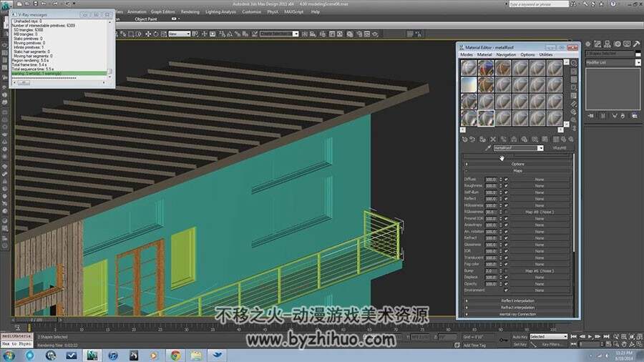Viewport: 644px width, 362px height.
Task: Open Modes menu in Material Editor
Action: click(x=467, y=54)
